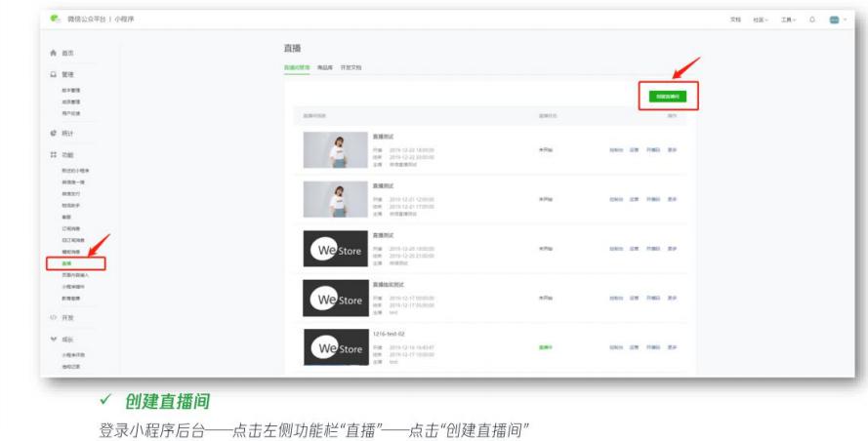Click the 统计 statistics icon in the sidebar
Image resolution: width=868 pixels, height=441 pixels.
pos(52,132)
